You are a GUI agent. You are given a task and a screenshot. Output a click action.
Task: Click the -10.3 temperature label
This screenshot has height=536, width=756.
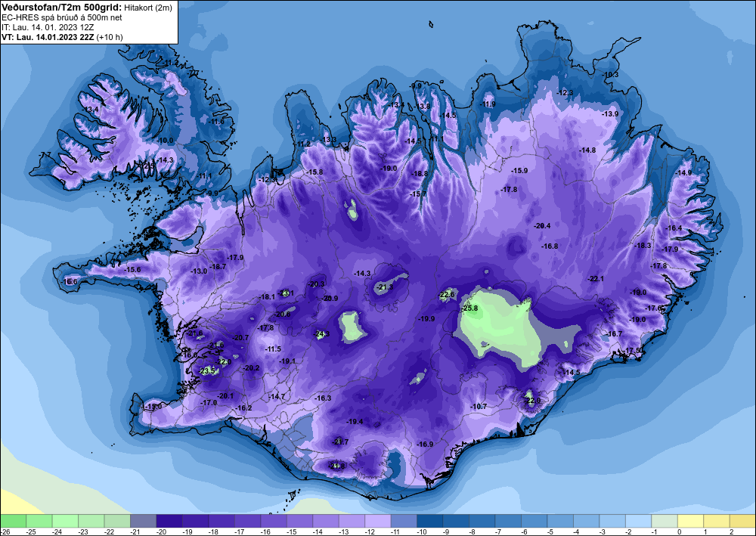coord(610,75)
